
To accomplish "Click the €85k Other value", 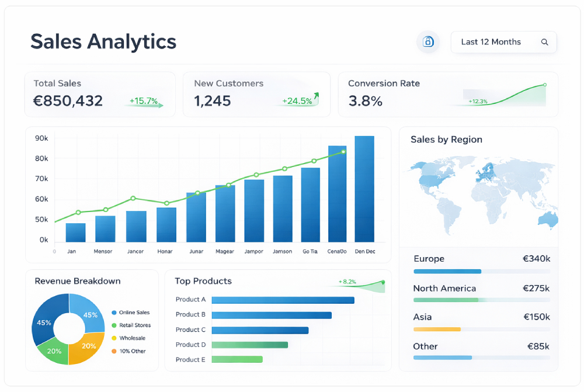I will coord(538,346).
